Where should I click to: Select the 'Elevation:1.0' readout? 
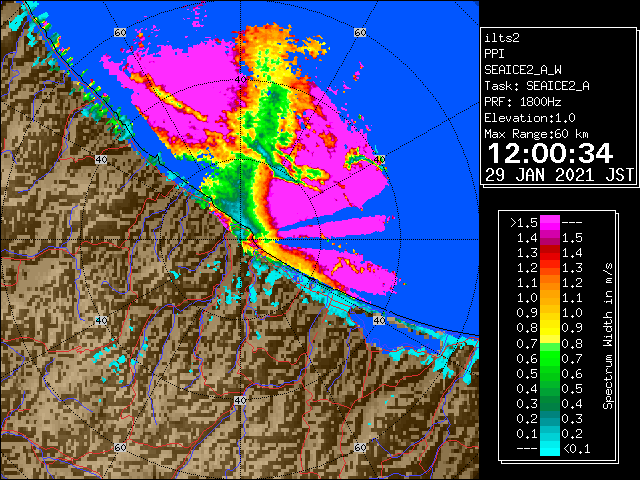[x=530, y=118]
